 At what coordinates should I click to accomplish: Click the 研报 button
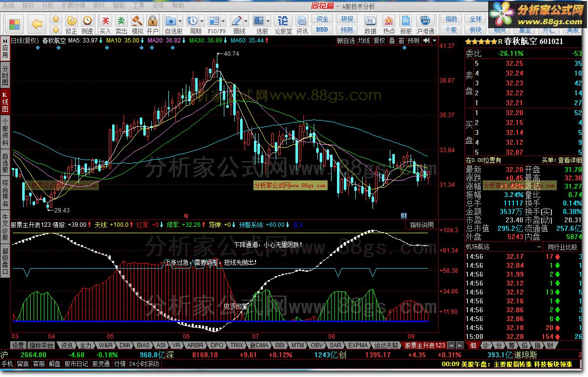coord(347,19)
